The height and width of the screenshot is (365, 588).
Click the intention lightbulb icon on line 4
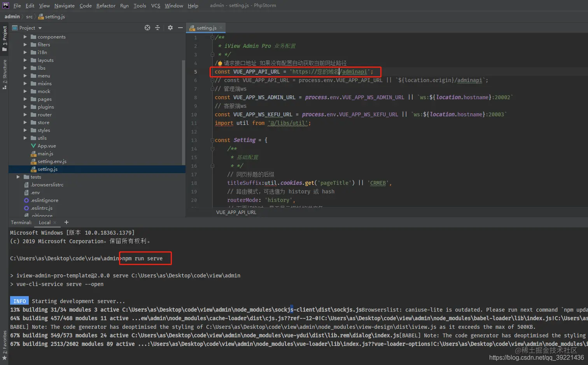click(220, 63)
